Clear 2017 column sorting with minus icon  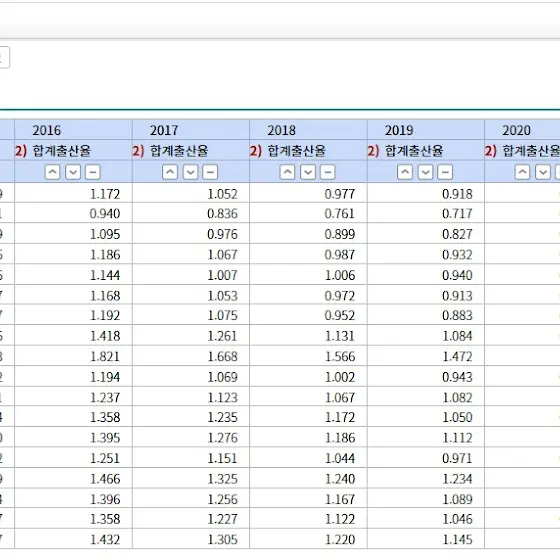pos(210,172)
